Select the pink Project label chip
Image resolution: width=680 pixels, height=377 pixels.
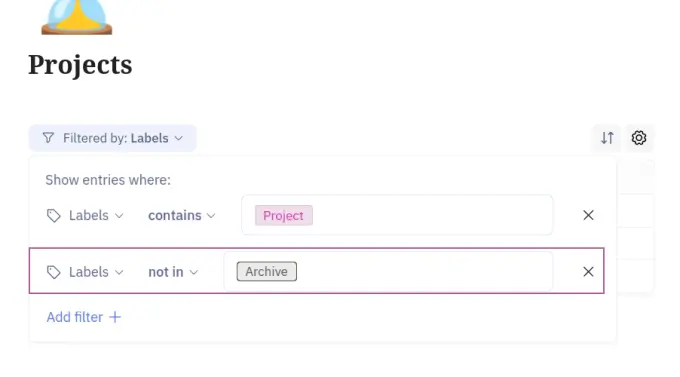click(284, 216)
